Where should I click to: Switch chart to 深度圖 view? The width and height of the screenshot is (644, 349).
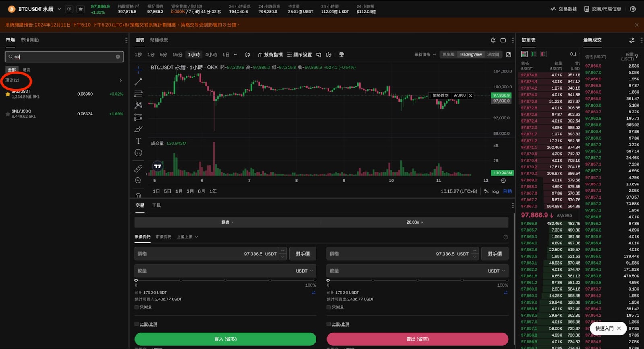click(x=493, y=55)
